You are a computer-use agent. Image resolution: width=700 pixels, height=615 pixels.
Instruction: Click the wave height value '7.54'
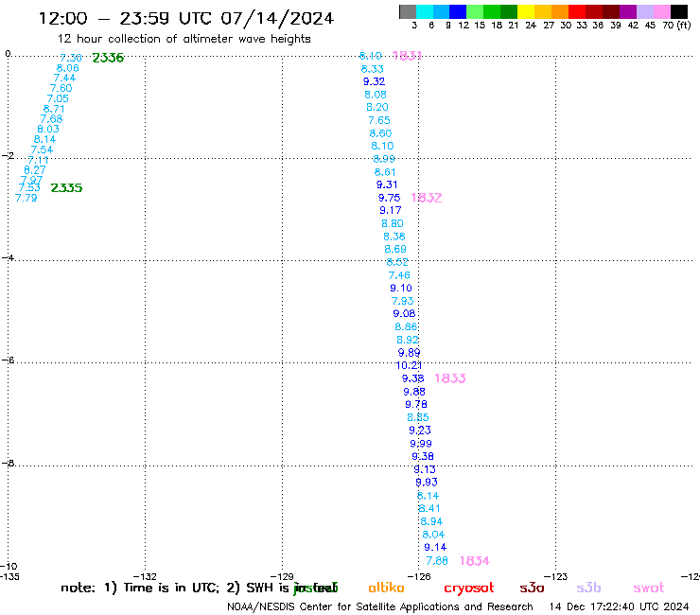point(42,150)
